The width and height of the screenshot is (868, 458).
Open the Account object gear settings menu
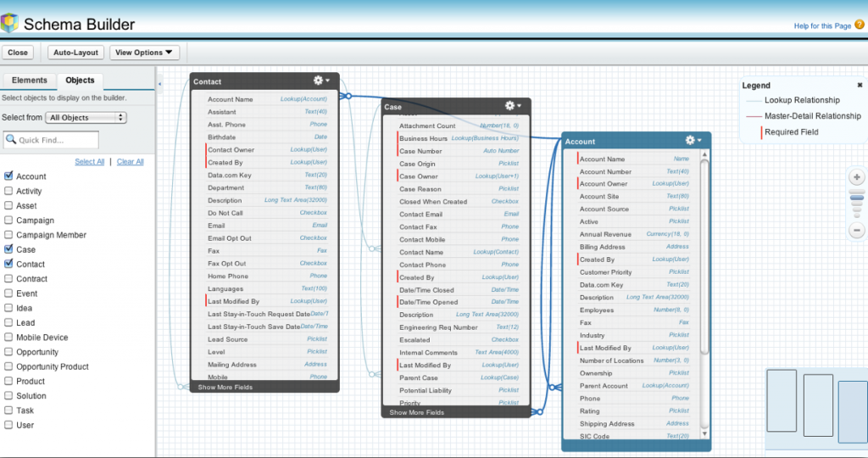(x=693, y=140)
